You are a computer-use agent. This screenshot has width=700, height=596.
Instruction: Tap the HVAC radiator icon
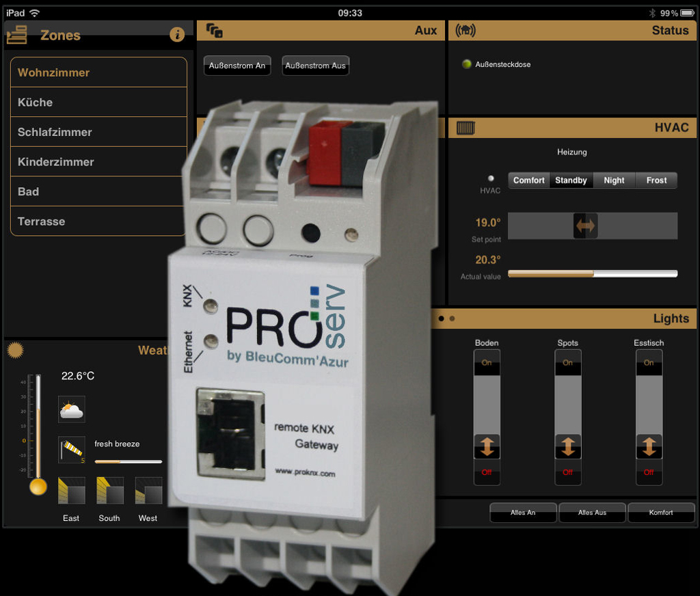tap(466, 128)
